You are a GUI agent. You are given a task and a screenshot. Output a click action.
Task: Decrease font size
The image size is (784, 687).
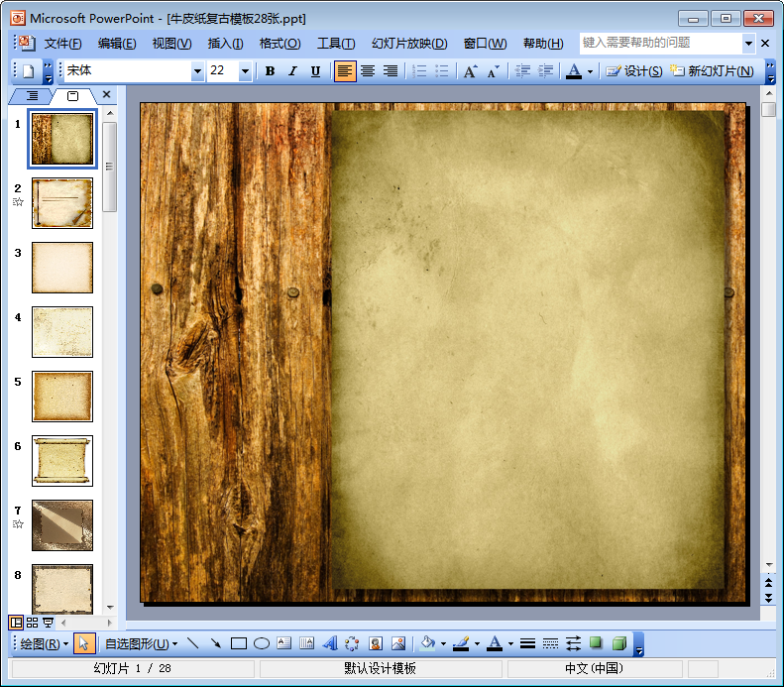pos(494,71)
